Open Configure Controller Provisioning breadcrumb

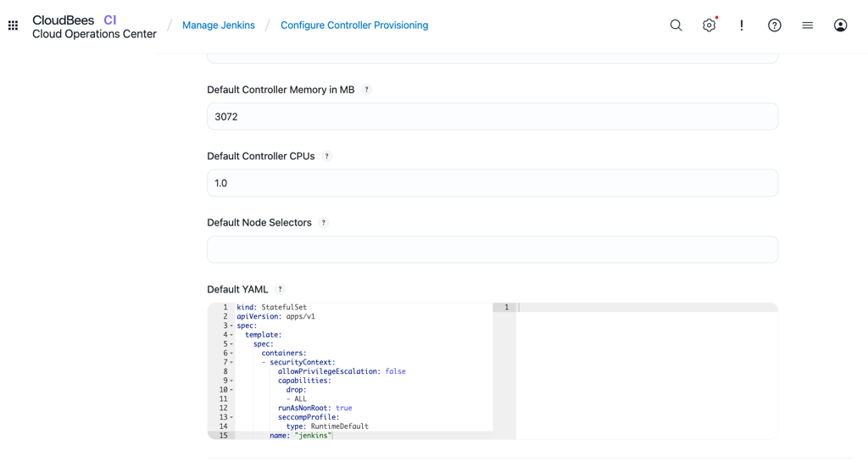354,25
